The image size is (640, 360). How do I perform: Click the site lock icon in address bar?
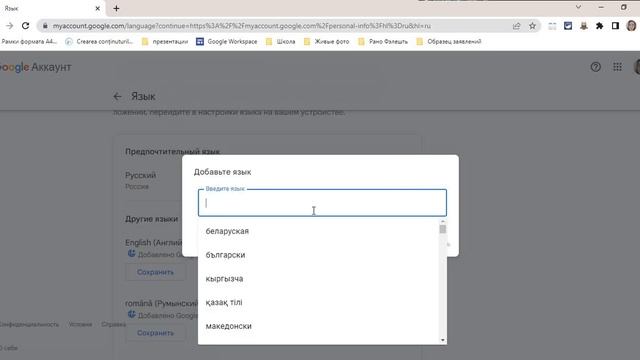[x=45, y=26]
